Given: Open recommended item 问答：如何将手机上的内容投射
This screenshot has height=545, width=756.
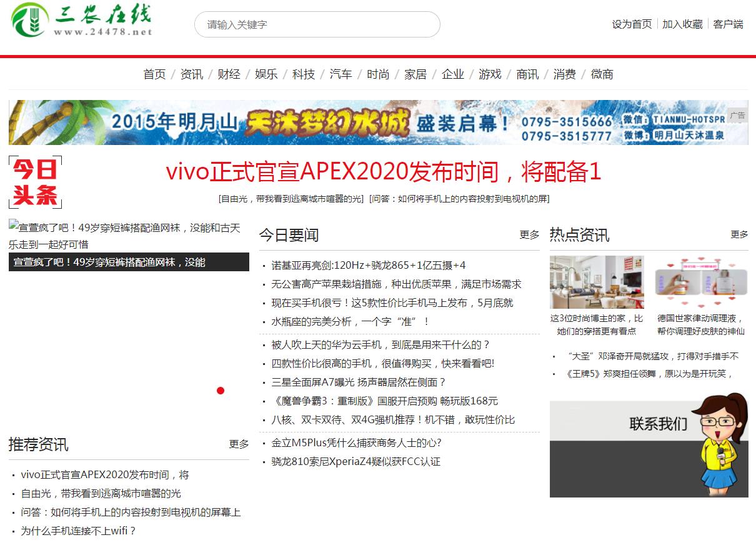Looking at the screenshot, I should click(x=131, y=512).
